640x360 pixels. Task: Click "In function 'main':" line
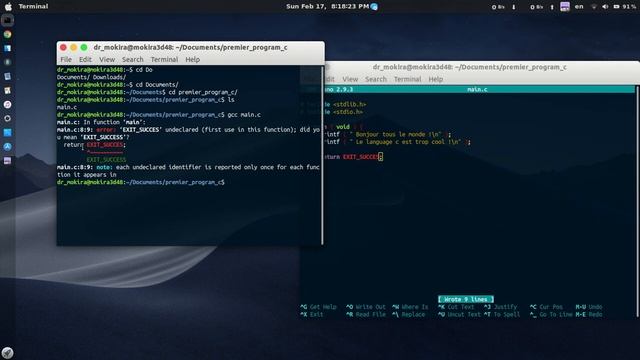click(x=101, y=122)
